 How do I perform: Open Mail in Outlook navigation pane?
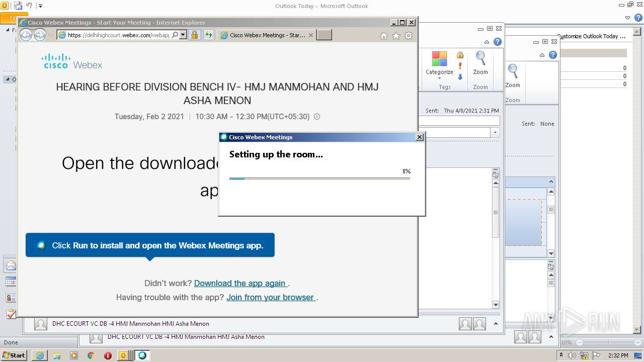(11, 265)
